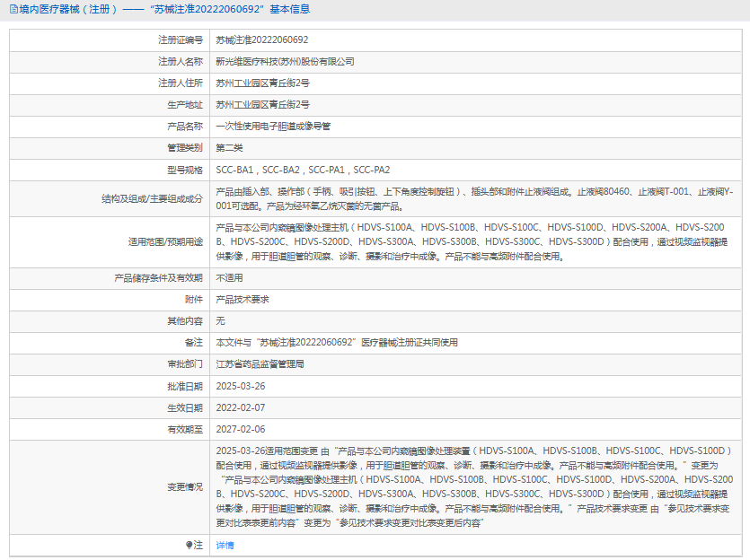Select model specs SCC-BA1, SCC-BA2 value
Screen dimensions: 750x560
click(303, 170)
